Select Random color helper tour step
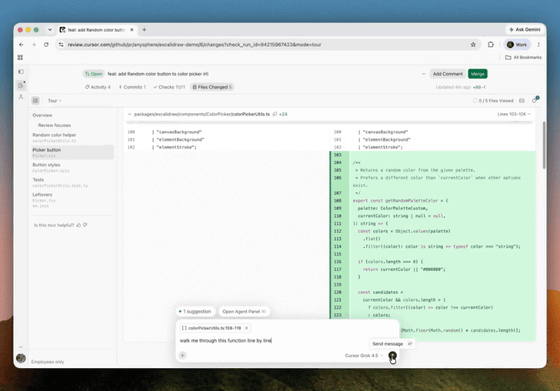This screenshot has width=560, height=391. click(72, 137)
